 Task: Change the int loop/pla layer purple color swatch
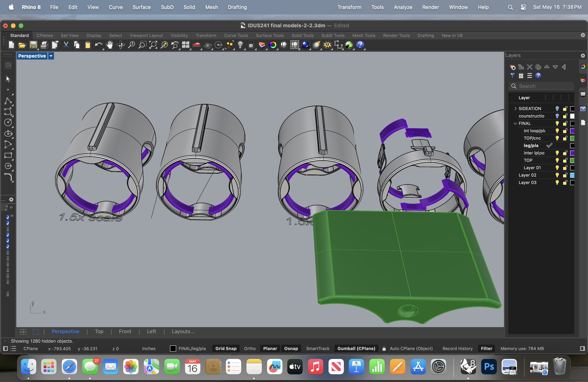point(572,131)
